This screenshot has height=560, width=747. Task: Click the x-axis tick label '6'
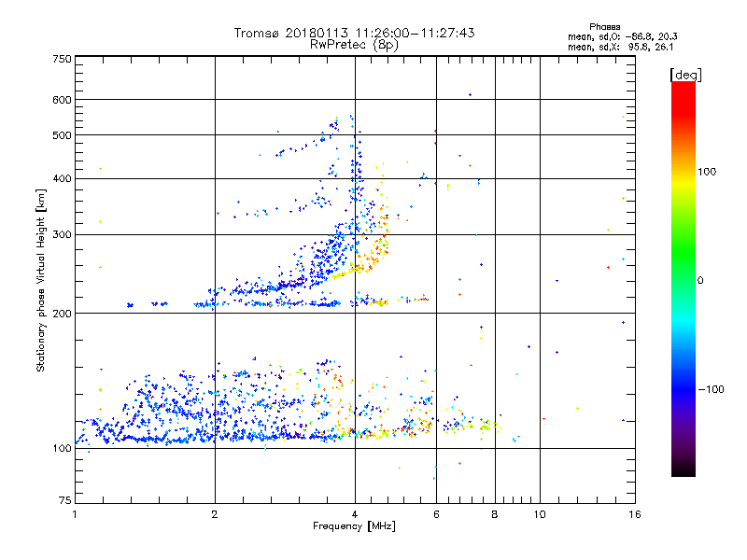coord(436,514)
